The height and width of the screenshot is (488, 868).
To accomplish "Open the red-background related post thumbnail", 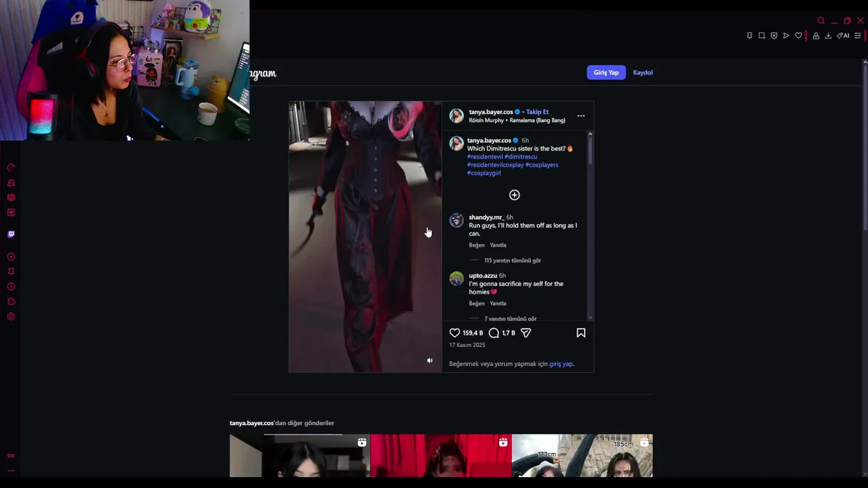I will click(441, 455).
